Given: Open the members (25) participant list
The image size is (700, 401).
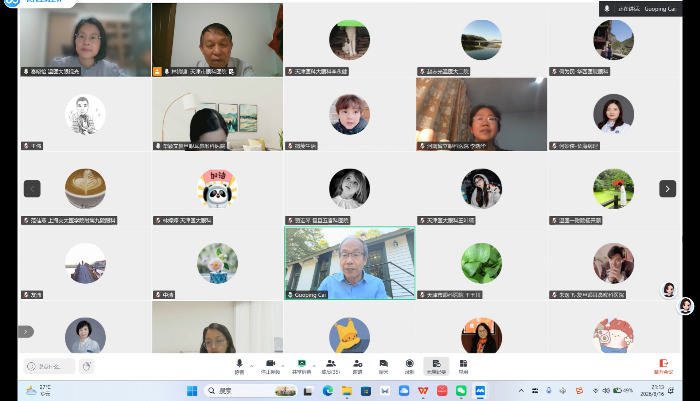Looking at the screenshot, I should tap(331, 366).
